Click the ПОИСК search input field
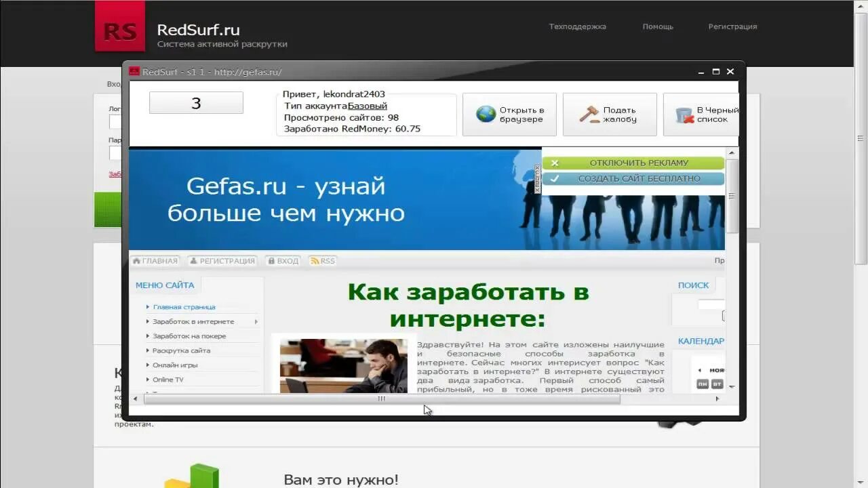Viewport: 868px width, 488px height. coord(711,305)
